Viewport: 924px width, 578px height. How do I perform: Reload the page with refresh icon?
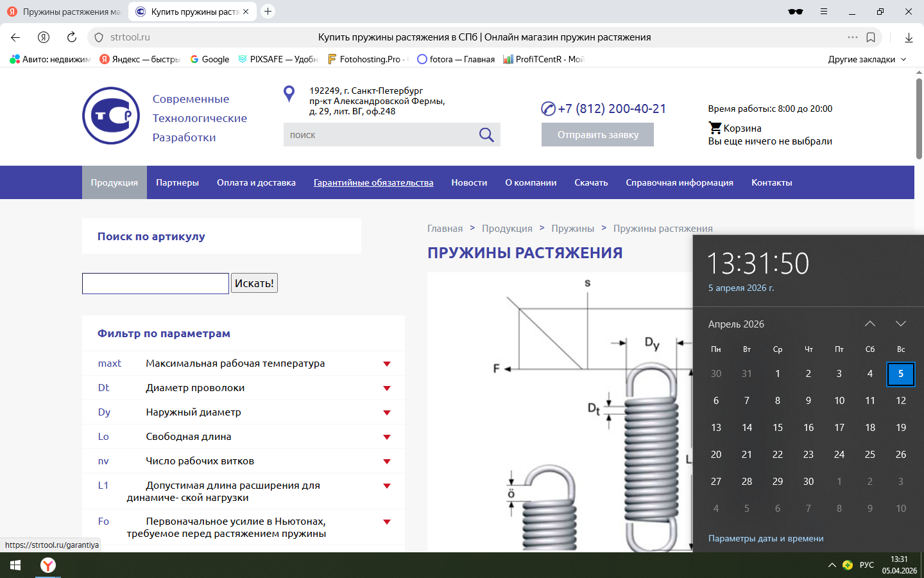coord(72,37)
